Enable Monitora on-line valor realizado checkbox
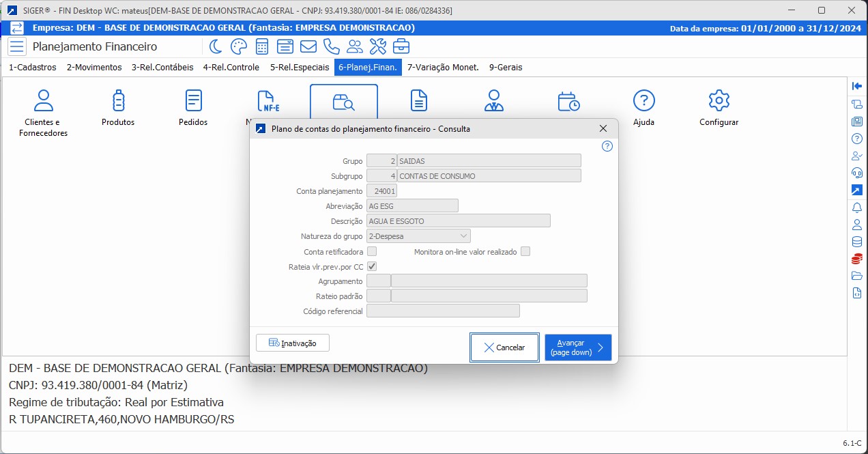Screen dimensions: 868x454 tap(525, 252)
